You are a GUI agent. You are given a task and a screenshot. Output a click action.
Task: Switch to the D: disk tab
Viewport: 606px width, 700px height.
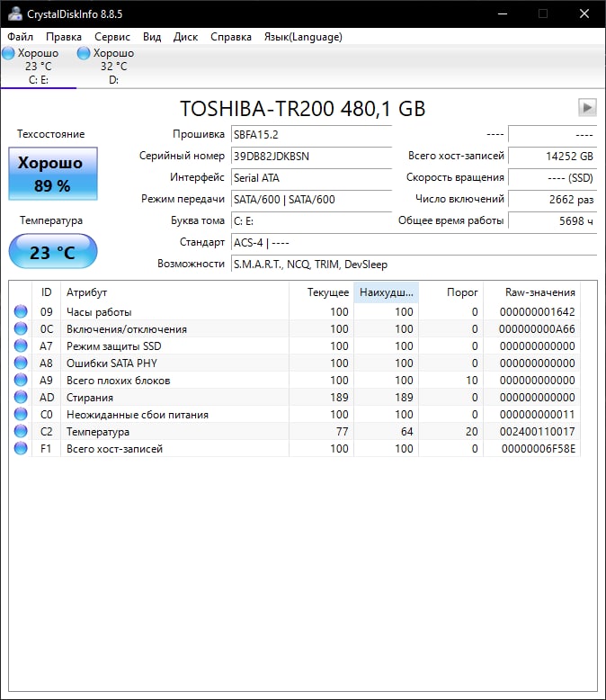(113, 67)
